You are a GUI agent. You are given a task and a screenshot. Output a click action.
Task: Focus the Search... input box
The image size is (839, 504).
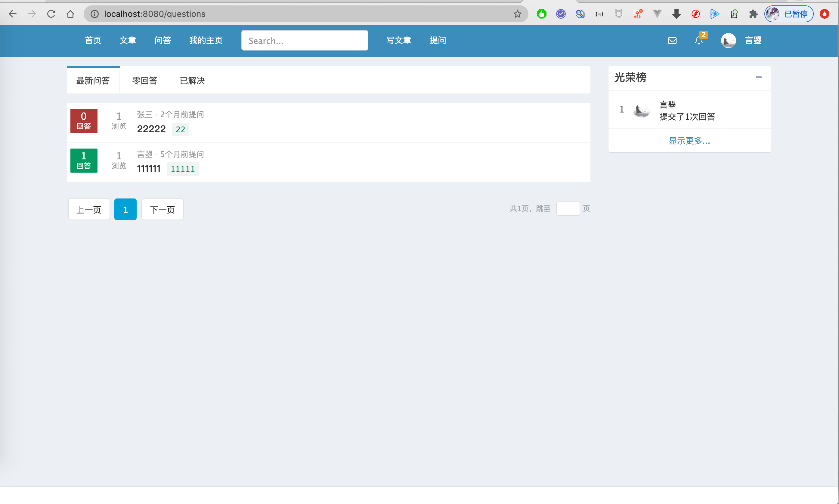click(305, 41)
